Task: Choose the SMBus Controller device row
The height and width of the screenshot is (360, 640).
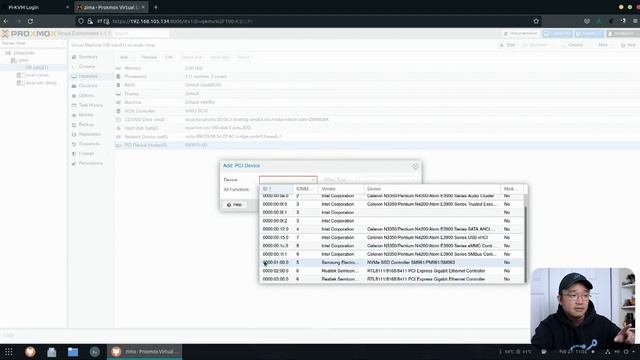Action: [392, 254]
